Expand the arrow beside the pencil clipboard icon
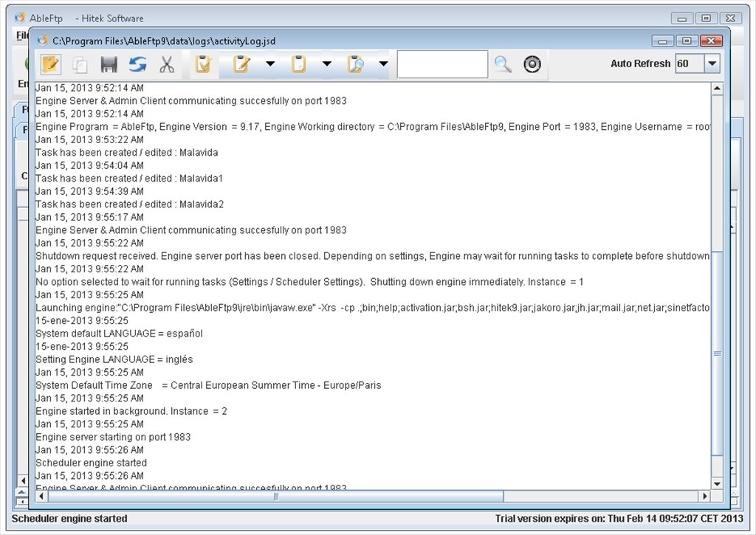This screenshot has height=535, width=756. click(270, 63)
